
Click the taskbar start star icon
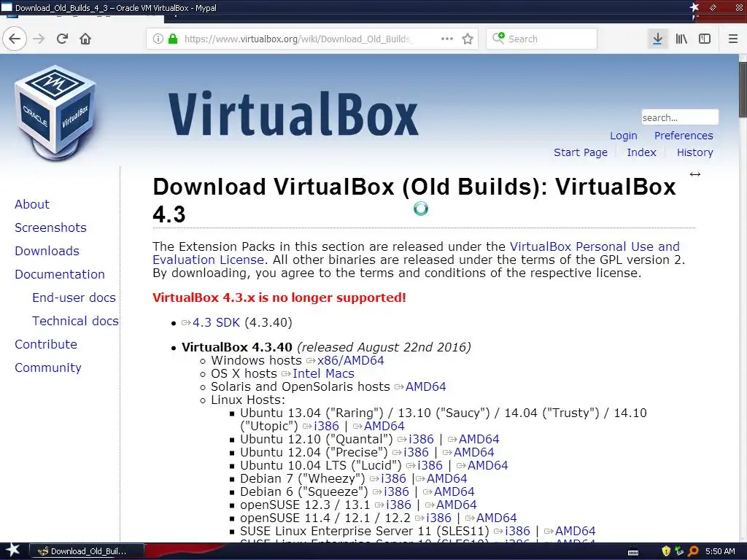click(x=13, y=551)
